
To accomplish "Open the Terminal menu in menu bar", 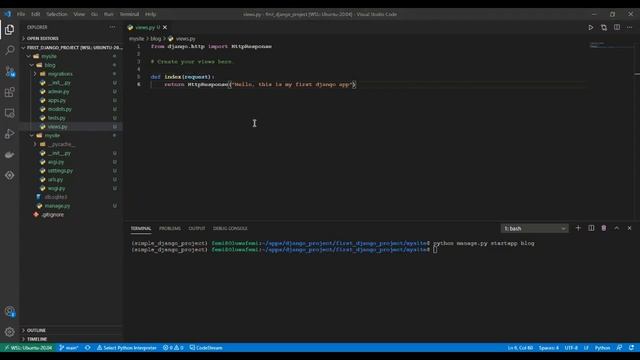I will [x=129, y=14].
